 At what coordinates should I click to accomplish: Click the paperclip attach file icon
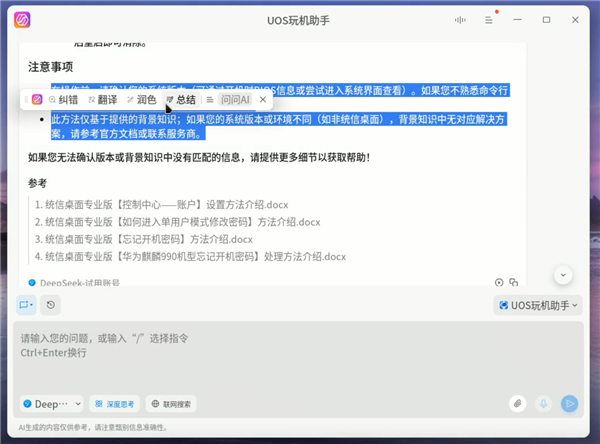[517, 404]
